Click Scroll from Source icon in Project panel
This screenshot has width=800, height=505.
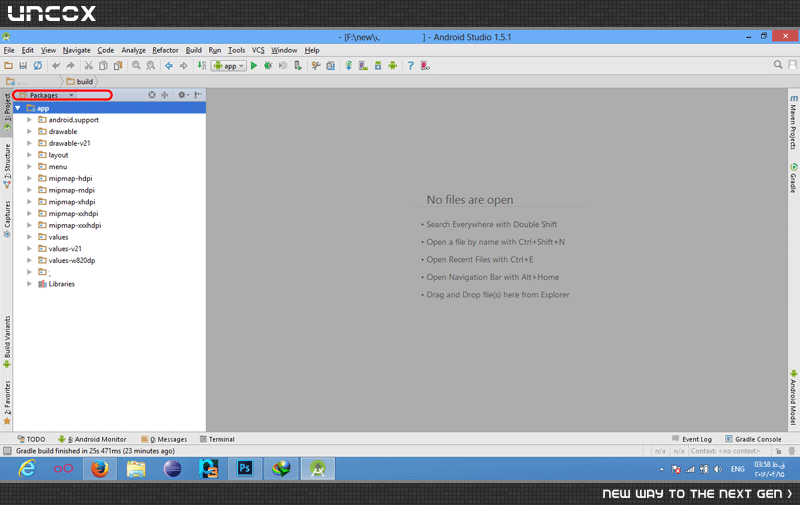pos(152,95)
